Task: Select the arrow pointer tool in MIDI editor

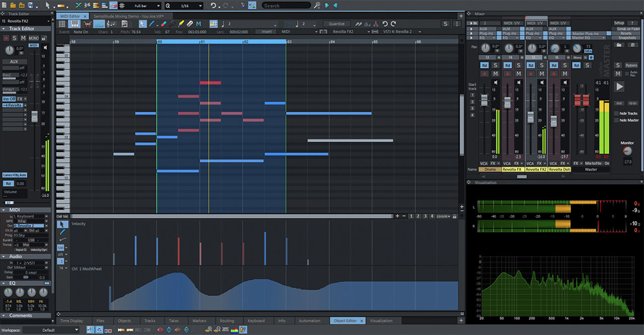Action: click(x=142, y=24)
